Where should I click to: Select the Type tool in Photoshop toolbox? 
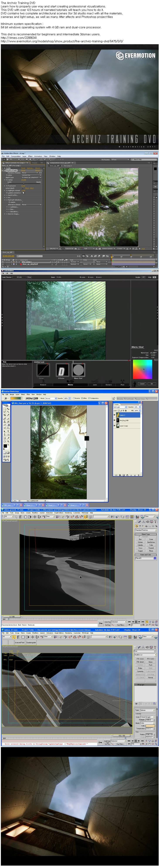8,431
